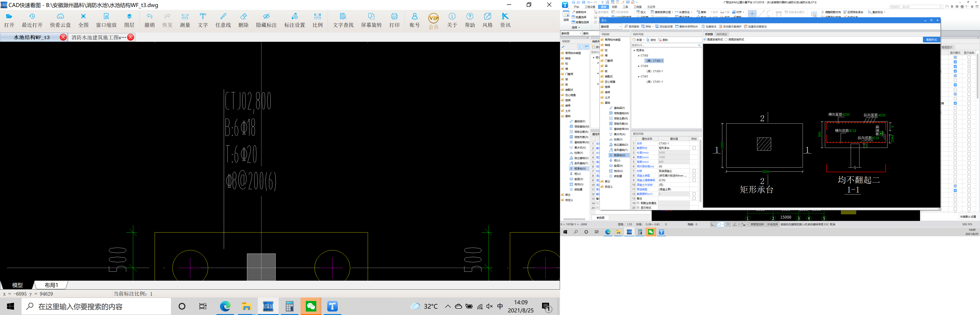Click the blue 配筋形式 button

[x=931, y=40]
